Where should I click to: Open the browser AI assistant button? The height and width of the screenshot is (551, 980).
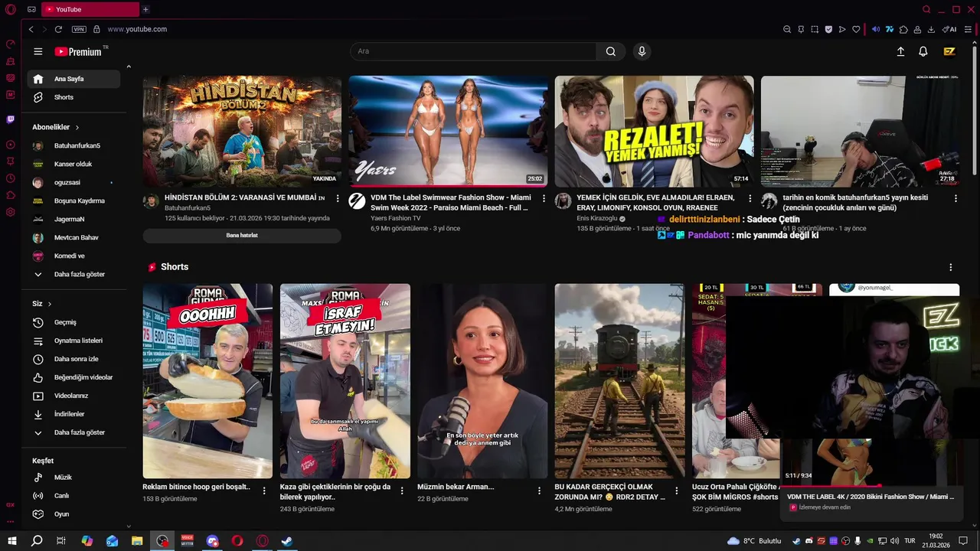(949, 29)
